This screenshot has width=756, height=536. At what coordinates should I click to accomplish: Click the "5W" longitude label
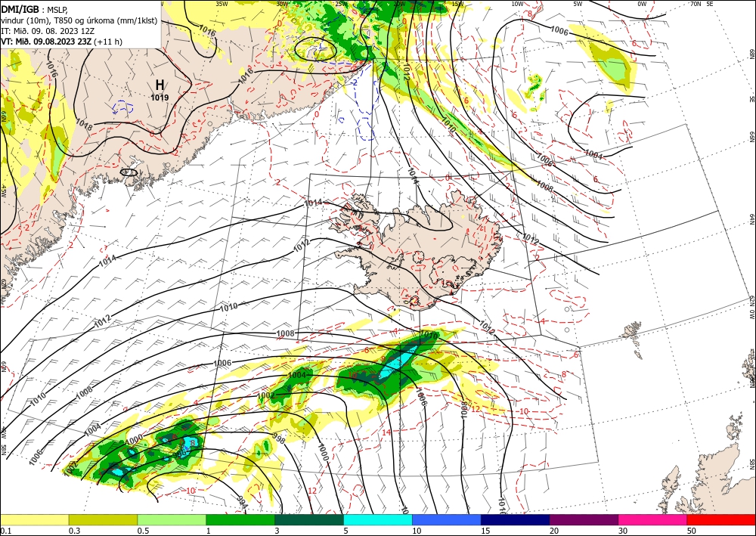[x=578, y=4]
